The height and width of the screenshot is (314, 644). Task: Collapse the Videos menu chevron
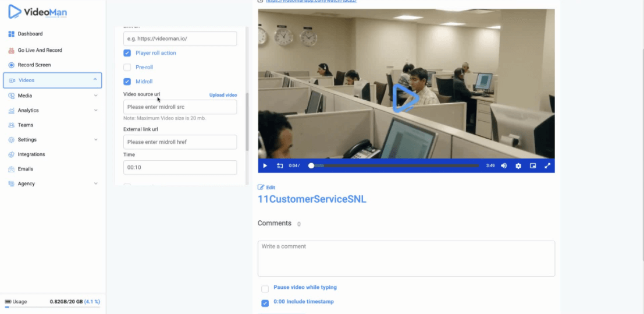[x=95, y=80]
